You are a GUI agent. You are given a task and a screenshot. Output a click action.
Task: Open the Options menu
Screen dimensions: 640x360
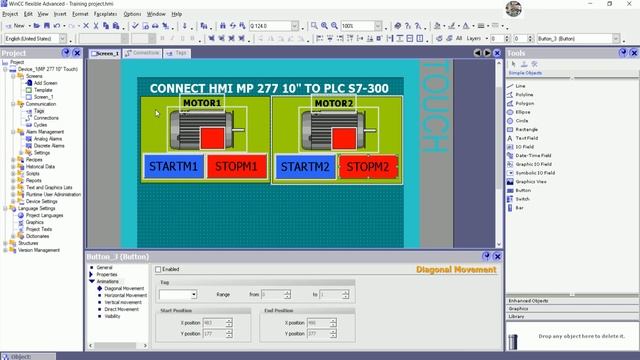(132, 14)
